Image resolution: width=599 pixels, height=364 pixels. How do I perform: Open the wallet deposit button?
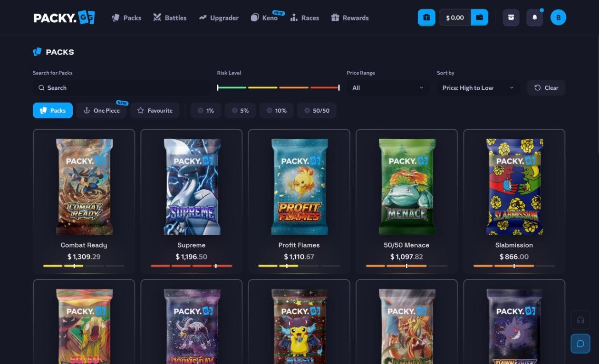(x=480, y=18)
